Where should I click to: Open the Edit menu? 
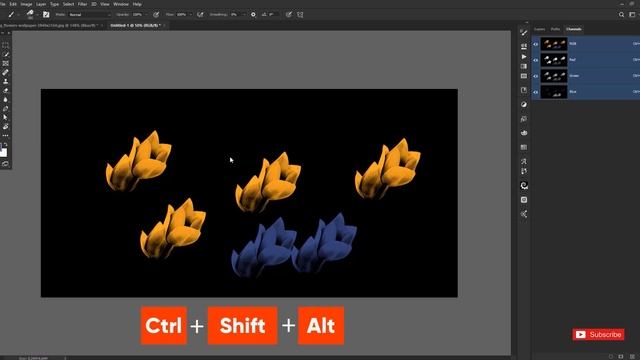pos(13,4)
